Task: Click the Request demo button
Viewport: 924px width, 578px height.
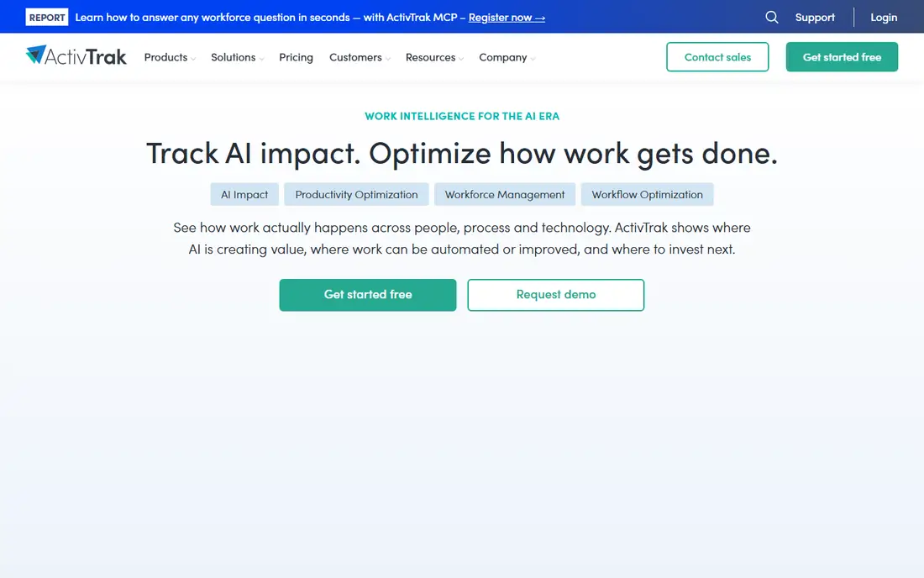Action: click(556, 295)
